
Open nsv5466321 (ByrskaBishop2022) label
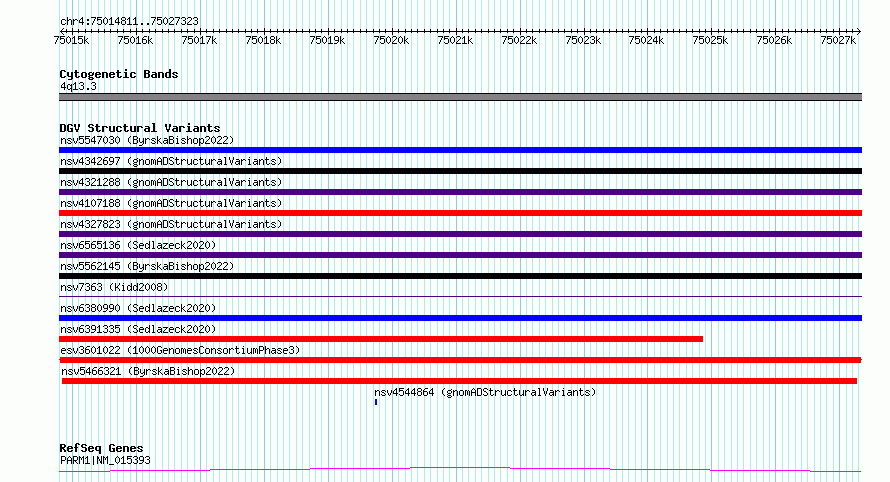pos(148,371)
